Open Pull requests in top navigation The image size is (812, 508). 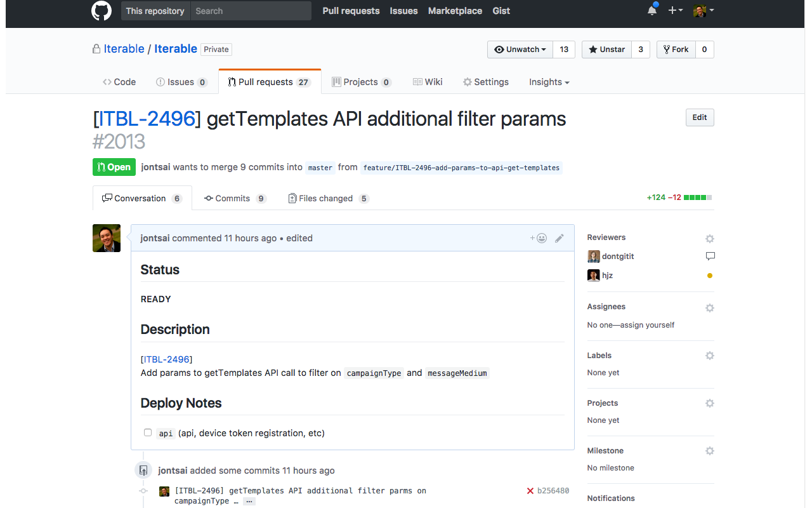coord(351,11)
